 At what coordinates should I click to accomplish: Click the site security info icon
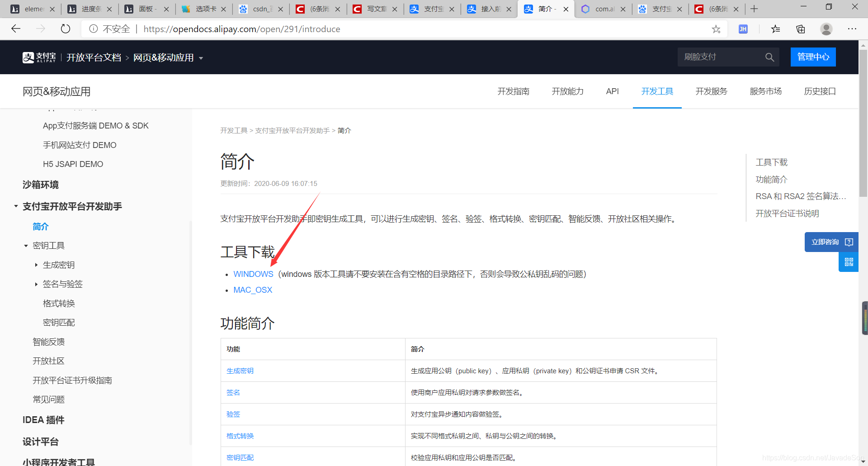94,29
